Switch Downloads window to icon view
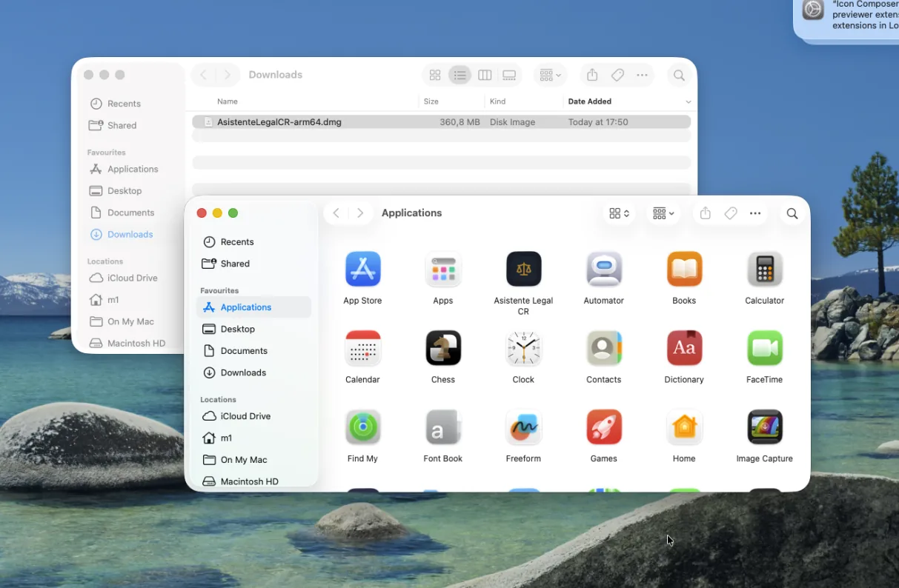Image resolution: width=899 pixels, height=588 pixels. [435, 75]
